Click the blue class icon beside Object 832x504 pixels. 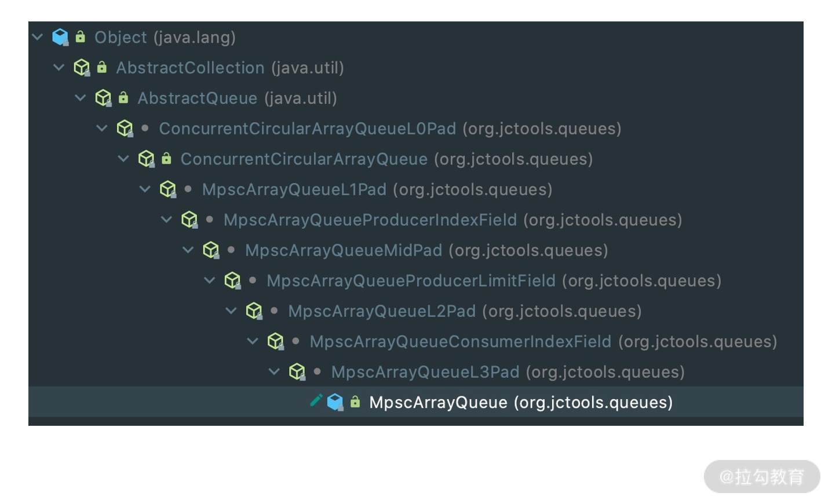coord(60,37)
